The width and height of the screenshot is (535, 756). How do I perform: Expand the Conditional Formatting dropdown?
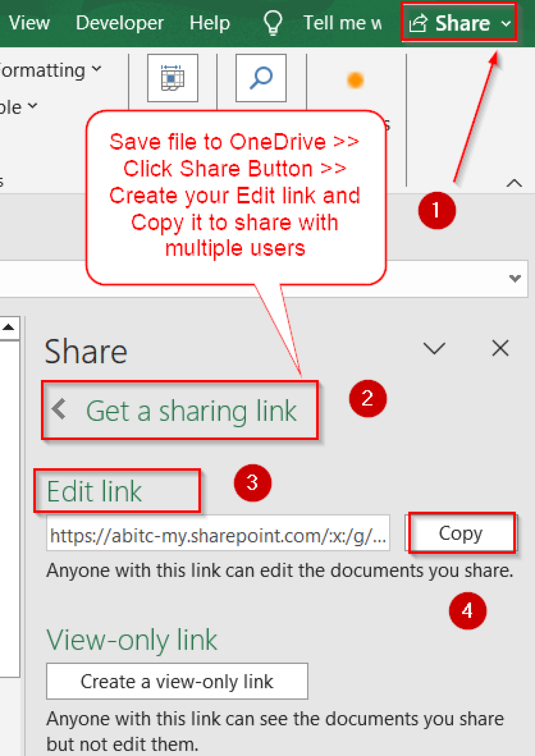[97, 69]
